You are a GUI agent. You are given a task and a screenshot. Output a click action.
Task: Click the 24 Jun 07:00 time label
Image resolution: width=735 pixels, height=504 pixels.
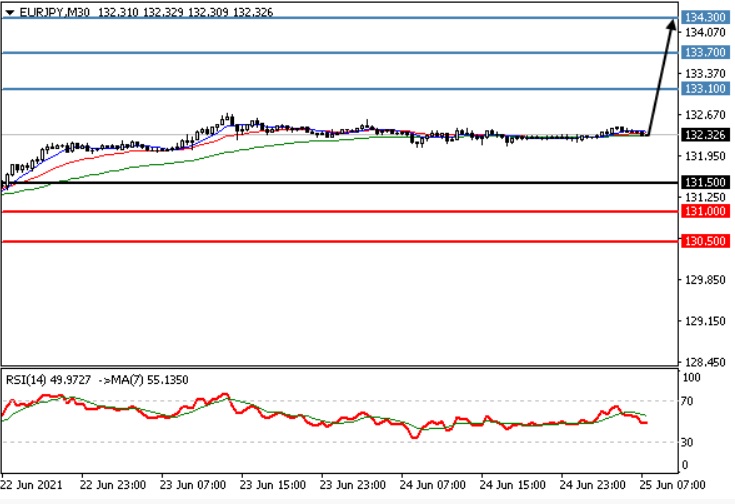(433, 485)
